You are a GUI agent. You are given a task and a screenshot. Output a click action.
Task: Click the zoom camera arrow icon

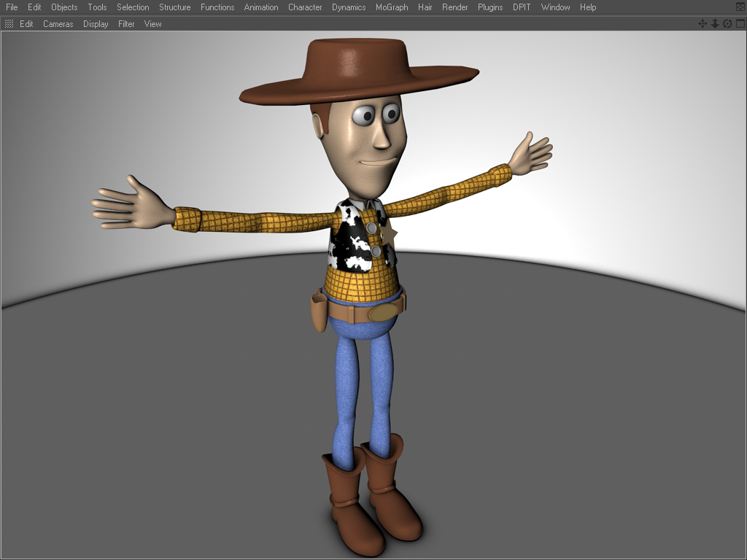(715, 24)
